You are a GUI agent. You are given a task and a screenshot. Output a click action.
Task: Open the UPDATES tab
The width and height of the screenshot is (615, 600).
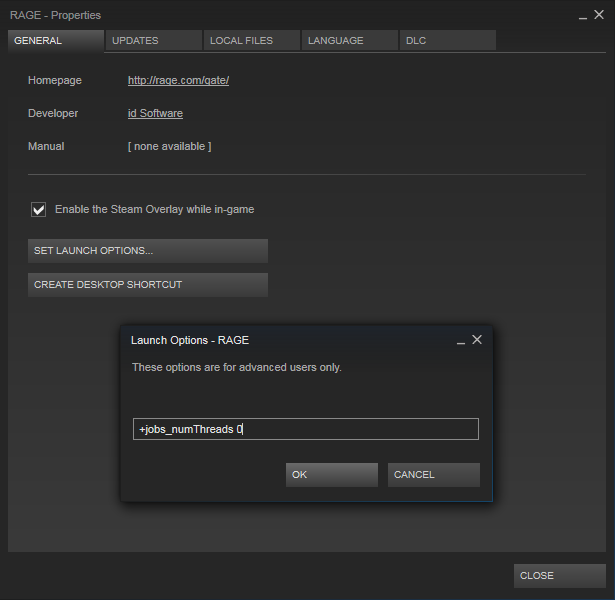154,40
